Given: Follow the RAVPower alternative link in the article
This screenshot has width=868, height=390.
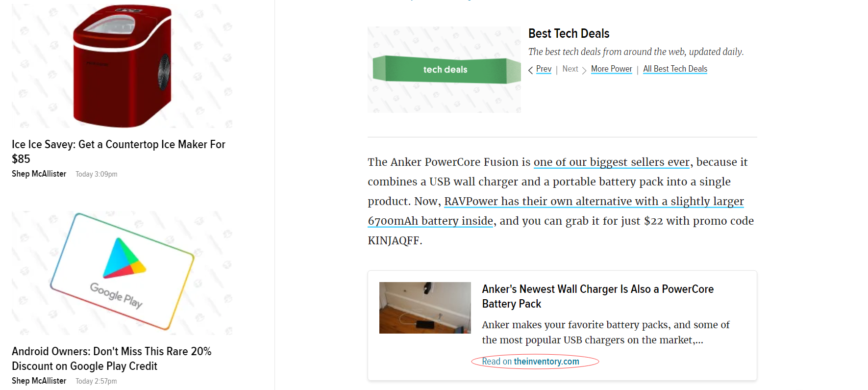Looking at the screenshot, I should point(594,202).
